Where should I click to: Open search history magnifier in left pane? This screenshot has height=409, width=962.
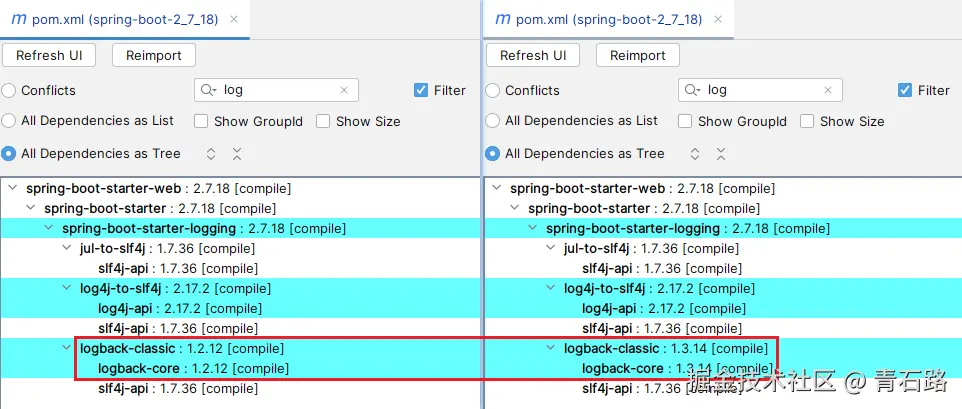pyautogui.click(x=208, y=90)
